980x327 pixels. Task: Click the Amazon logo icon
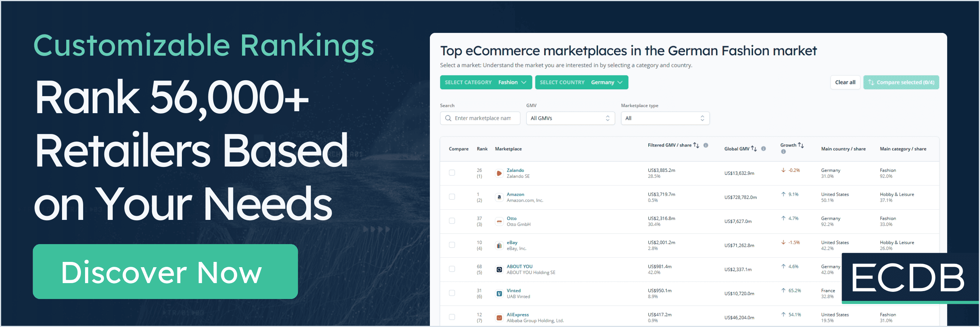pos(499,197)
